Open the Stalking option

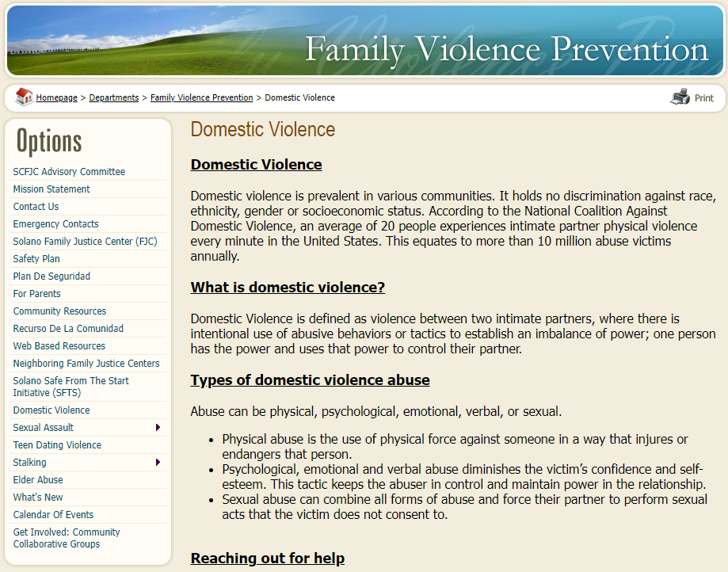click(x=30, y=463)
